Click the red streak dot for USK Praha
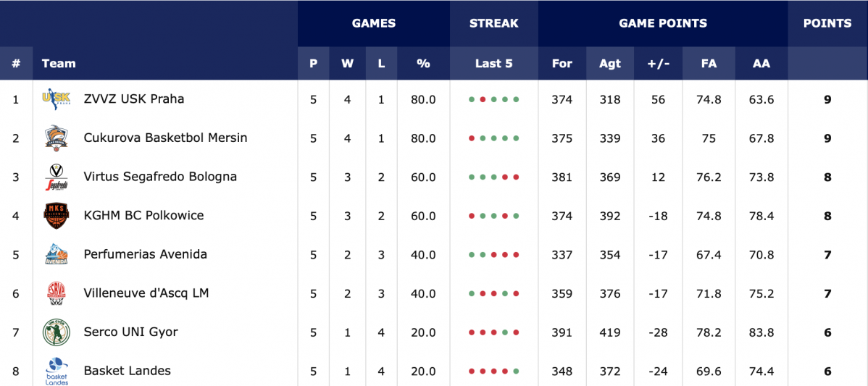The width and height of the screenshot is (868, 386). coord(483,99)
